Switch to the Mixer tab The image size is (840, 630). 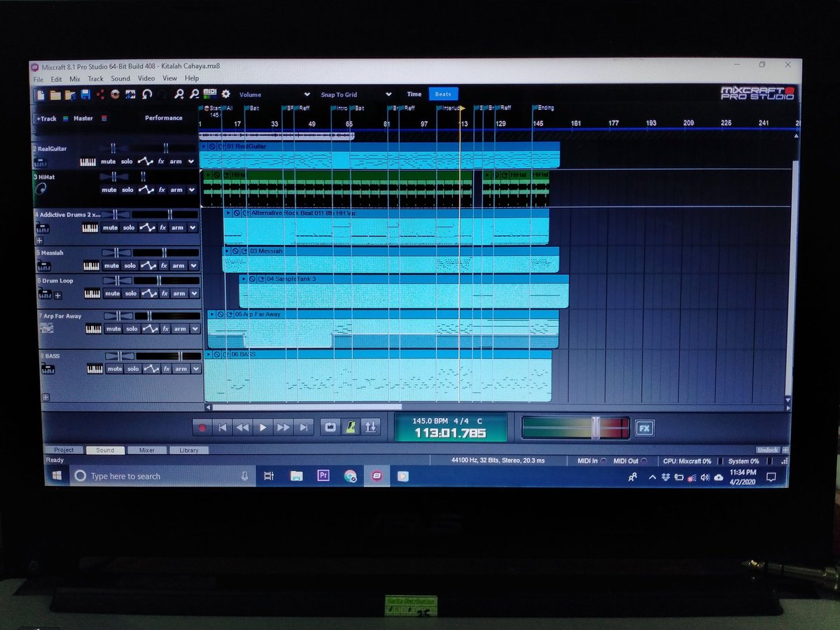point(147,450)
